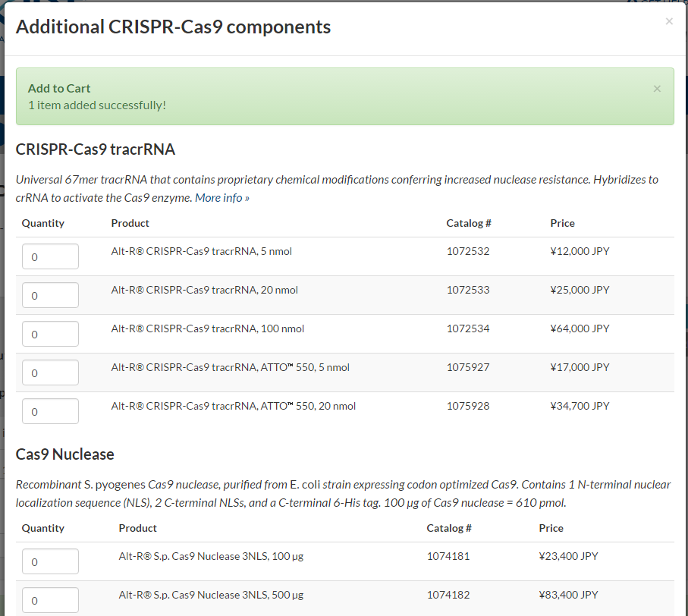The height and width of the screenshot is (616, 688).
Task: Dismiss the Add to Cart success alert
Action: click(x=657, y=89)
